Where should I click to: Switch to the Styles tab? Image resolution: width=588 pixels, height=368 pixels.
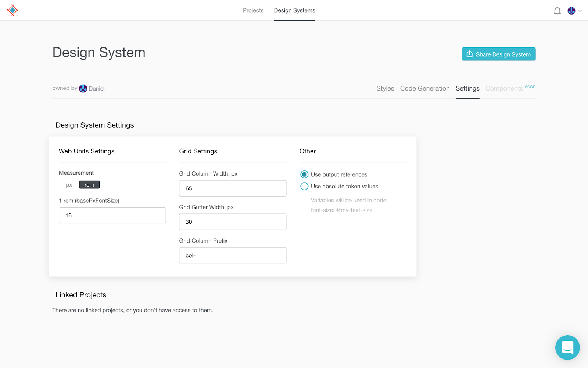[x=385, y=88]
